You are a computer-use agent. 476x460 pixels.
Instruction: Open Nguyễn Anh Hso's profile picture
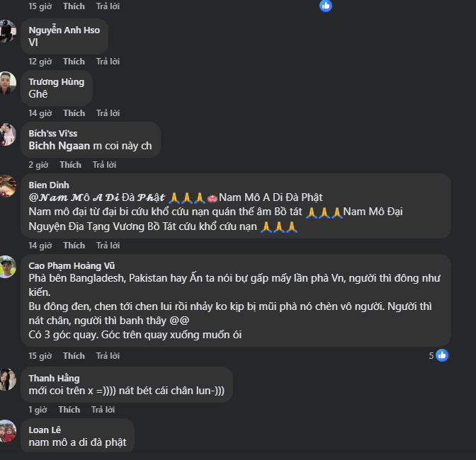7,31
